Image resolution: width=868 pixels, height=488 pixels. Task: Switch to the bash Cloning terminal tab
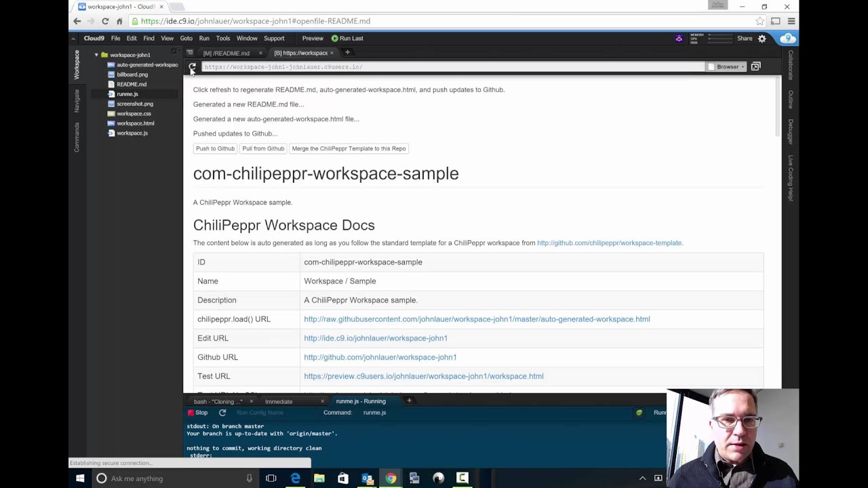tap(218, 401)
